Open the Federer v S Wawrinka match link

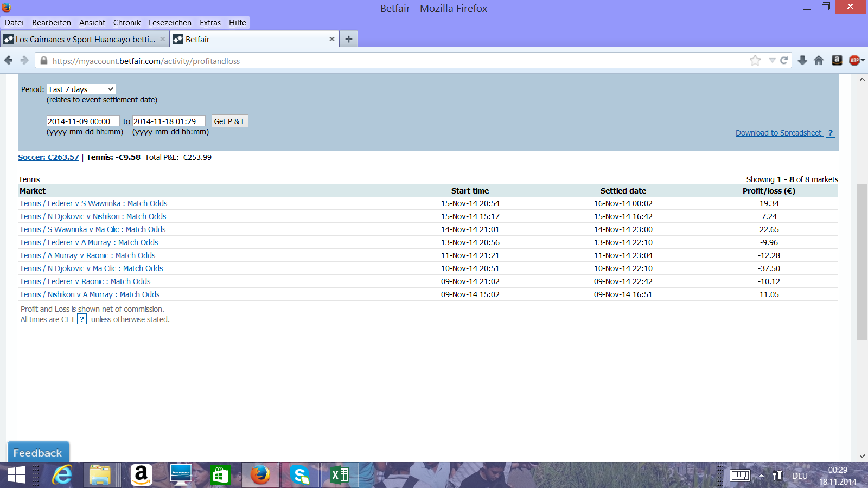[93, 203]
